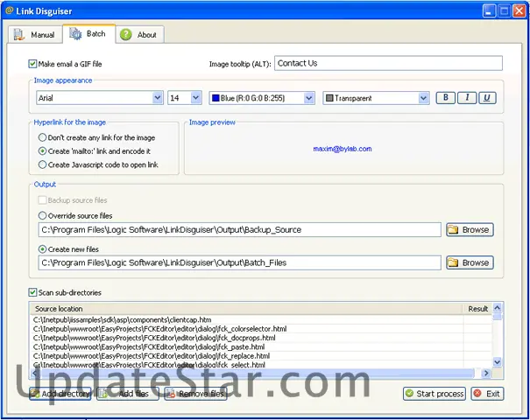Toggle underline formatting button
This screenshot has width=530, height=420.
point(487,98)
